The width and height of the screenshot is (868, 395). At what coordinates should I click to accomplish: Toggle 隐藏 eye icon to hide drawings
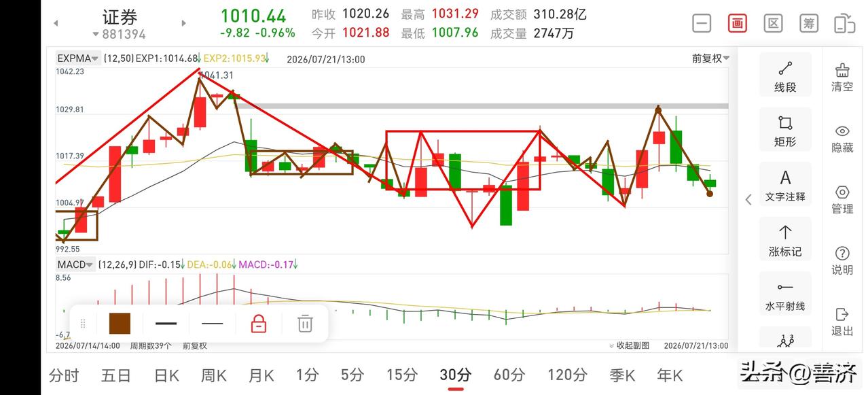click(842, 139)
